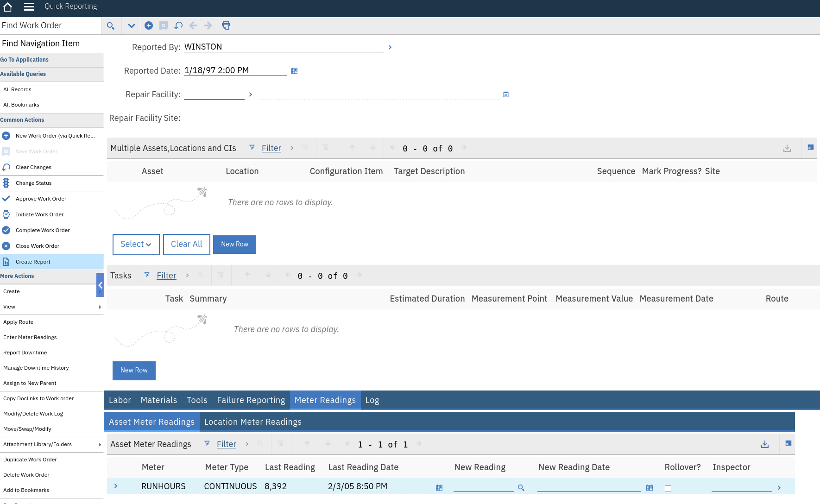
Task: Click the Clear All button
Action: [186, 244]
